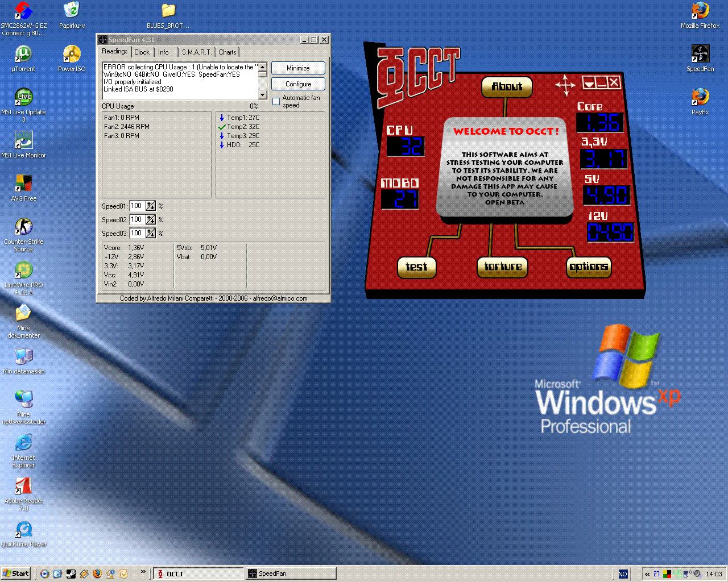Start the OCCT test button

416,267
